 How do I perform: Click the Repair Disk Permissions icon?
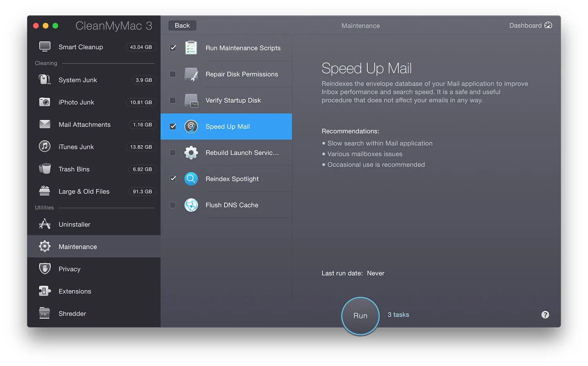pyautogui.click(x=191, y=74)
